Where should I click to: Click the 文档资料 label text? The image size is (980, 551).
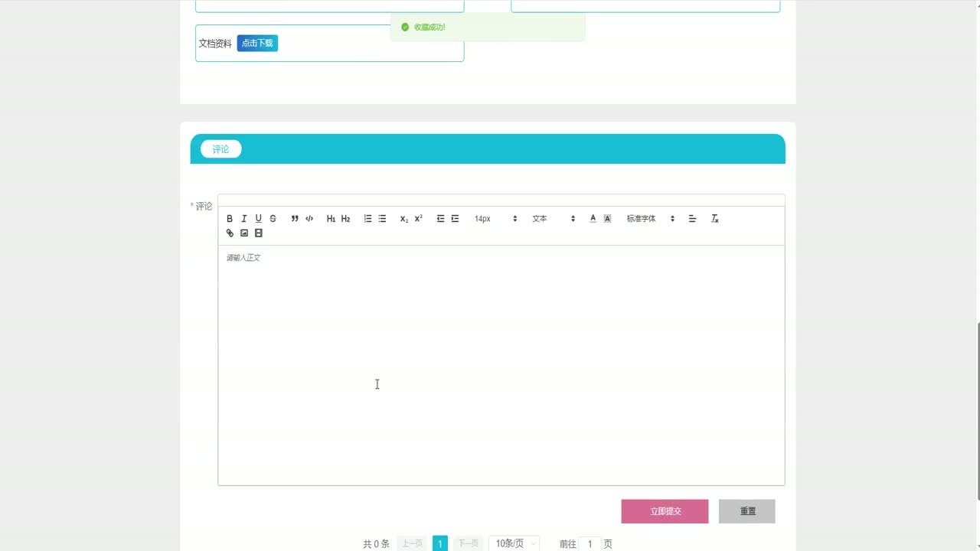point(215,44)
